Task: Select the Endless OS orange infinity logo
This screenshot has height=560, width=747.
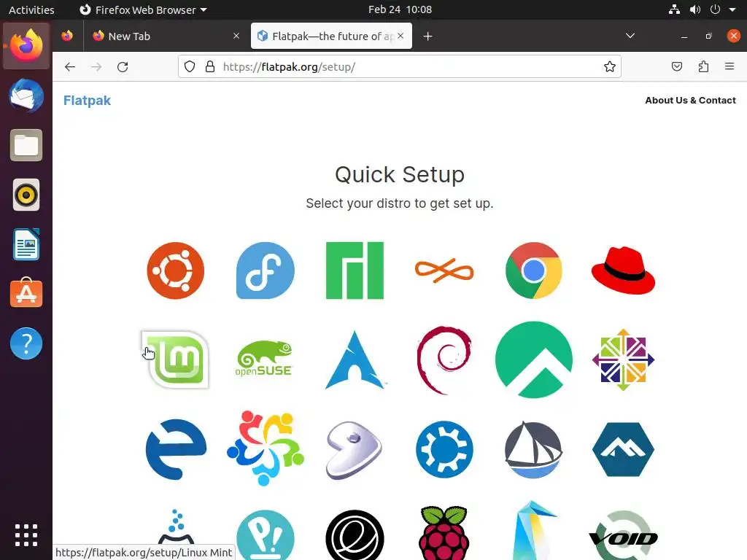Action: [444, 271]
